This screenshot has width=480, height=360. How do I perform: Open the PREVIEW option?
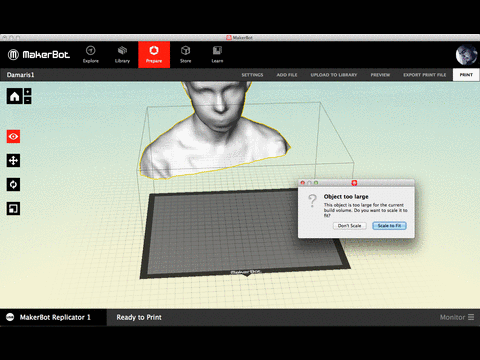(x=380, y=75)
